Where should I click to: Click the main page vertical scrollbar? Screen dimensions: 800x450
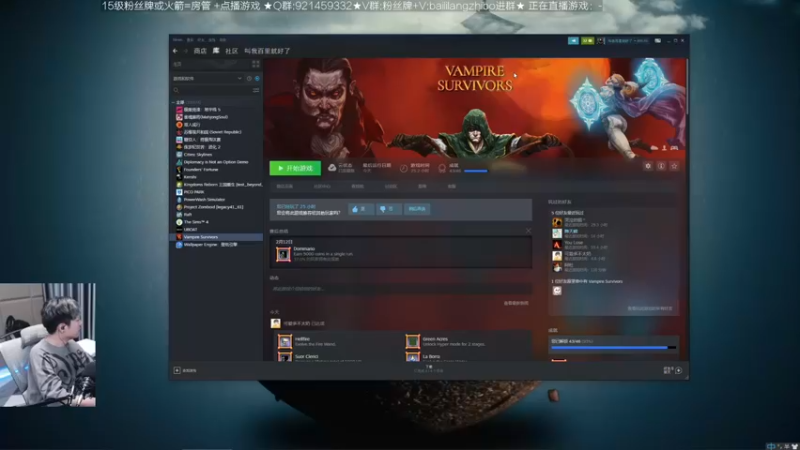click(x=687, y=87)
